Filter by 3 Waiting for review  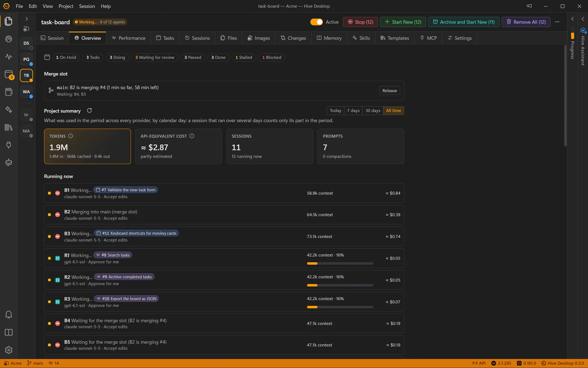155,57
